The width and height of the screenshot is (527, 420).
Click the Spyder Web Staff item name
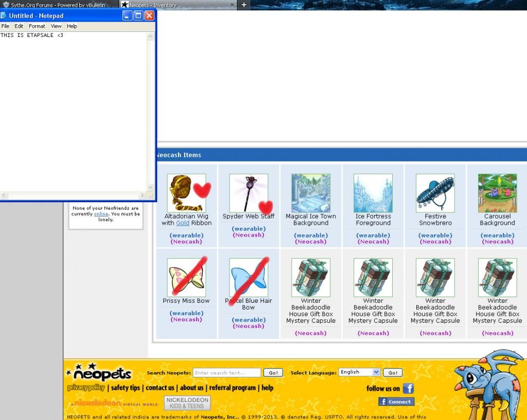[249, 216]
